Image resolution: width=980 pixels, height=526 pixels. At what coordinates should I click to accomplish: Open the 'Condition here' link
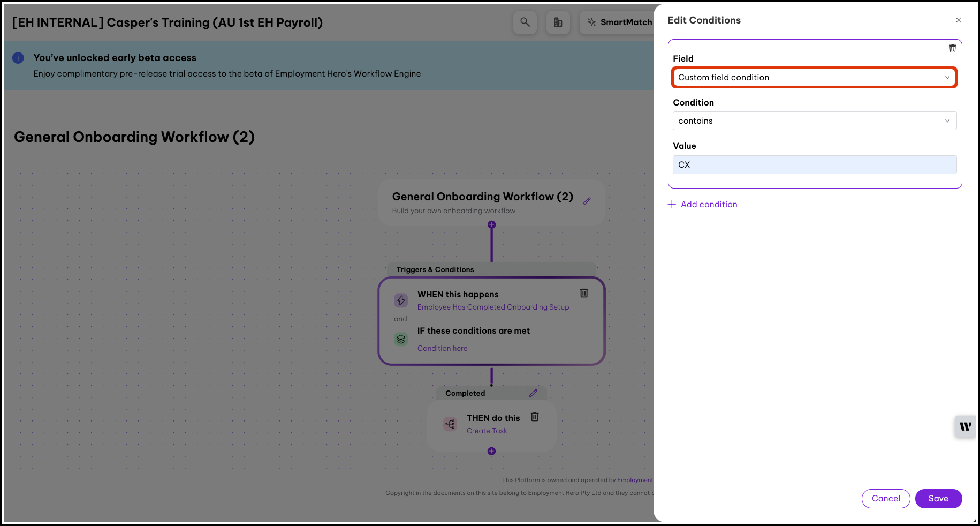coord(442,349)
